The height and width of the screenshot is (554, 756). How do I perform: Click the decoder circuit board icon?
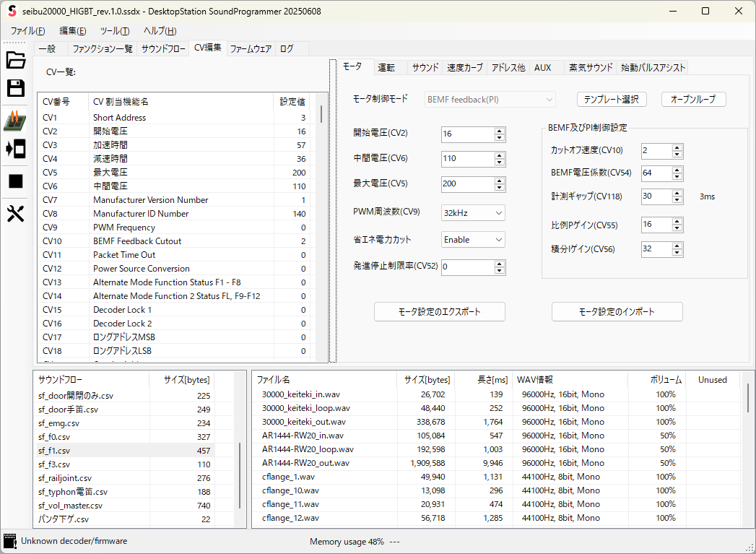click(x=15, y=121)
